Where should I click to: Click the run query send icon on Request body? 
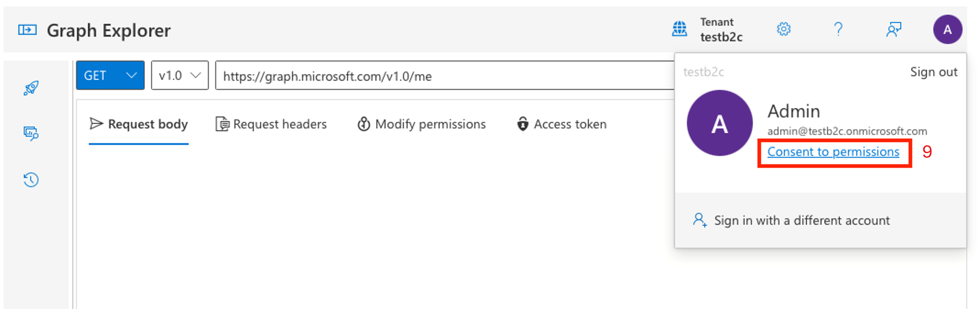(97, 123)
